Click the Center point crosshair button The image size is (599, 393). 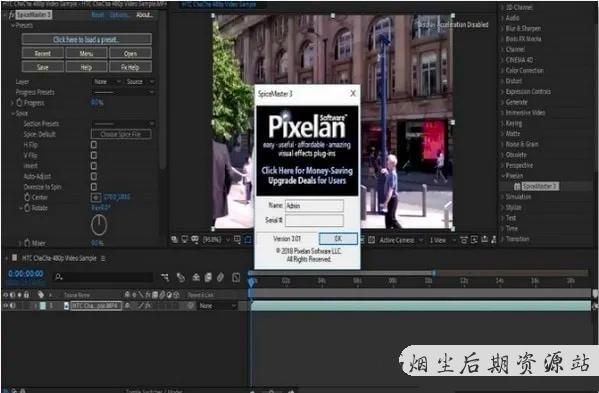click(x=96, y=197)
